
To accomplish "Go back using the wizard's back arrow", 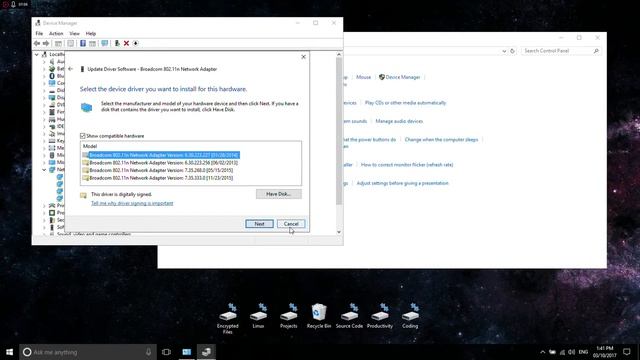I will [x=71, y=69].
